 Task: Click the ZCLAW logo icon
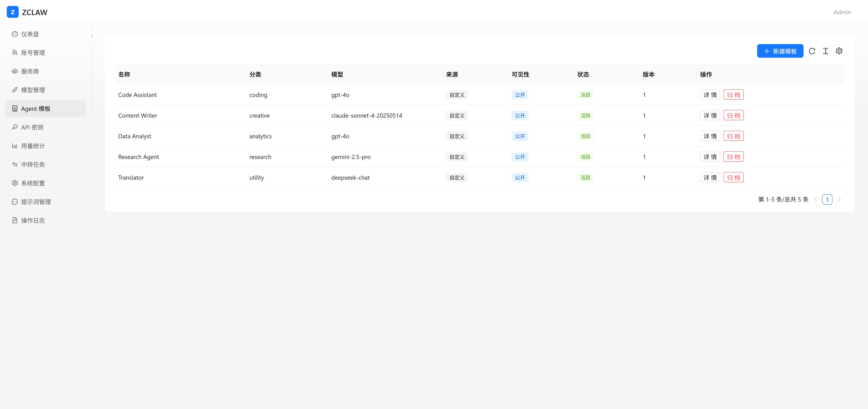click(13, 12)
